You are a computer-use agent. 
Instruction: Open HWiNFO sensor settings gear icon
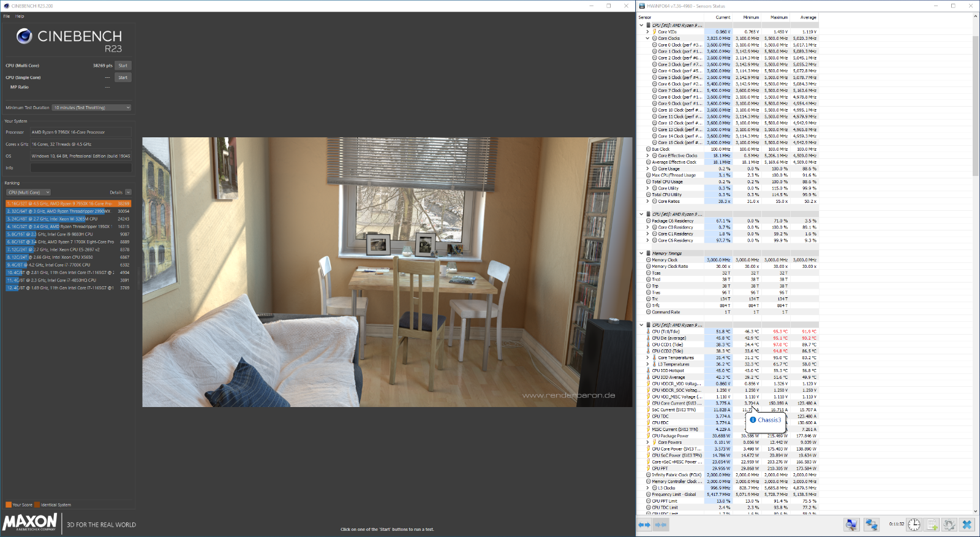(x=949, y=525)
